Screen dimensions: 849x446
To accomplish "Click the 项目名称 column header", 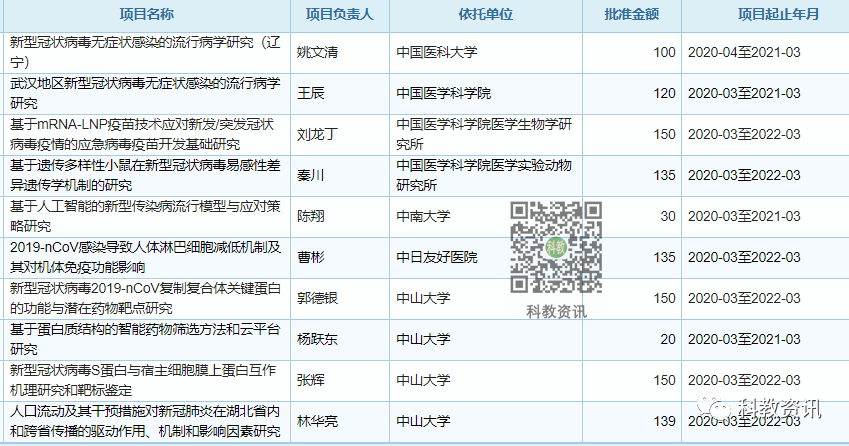I will click(x=146, y=15).
